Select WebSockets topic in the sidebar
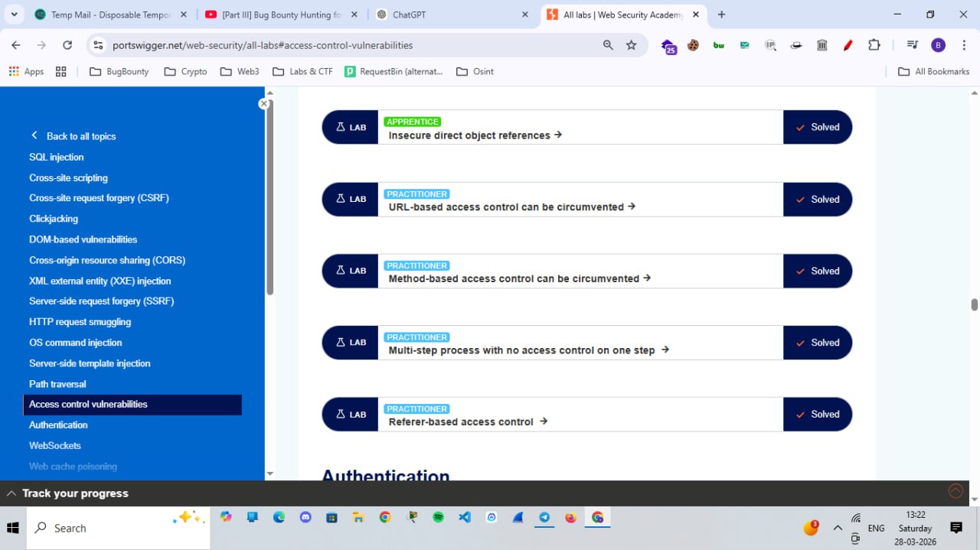This screenshot has height=550, width=980. click(x=55, y=445)
